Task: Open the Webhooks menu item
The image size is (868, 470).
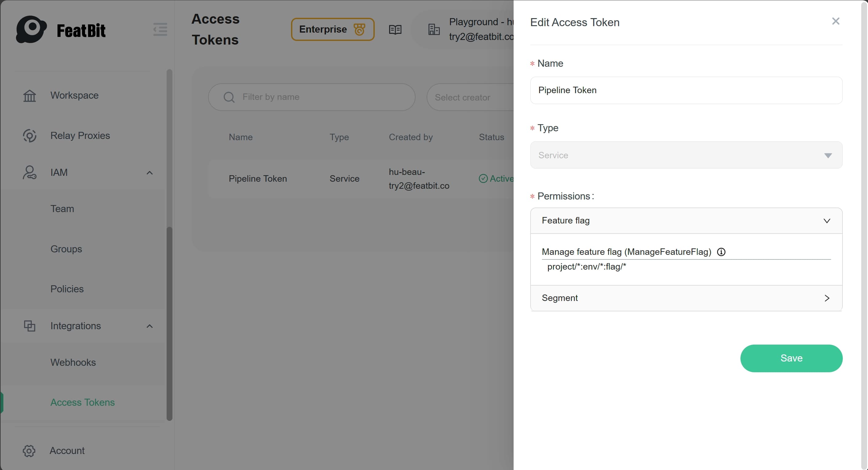Action: tap(73, 362)
